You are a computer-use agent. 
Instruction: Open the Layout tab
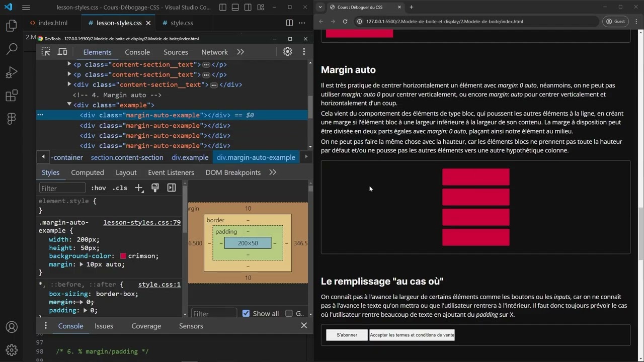pyautogui.click(x=126, y=172)
